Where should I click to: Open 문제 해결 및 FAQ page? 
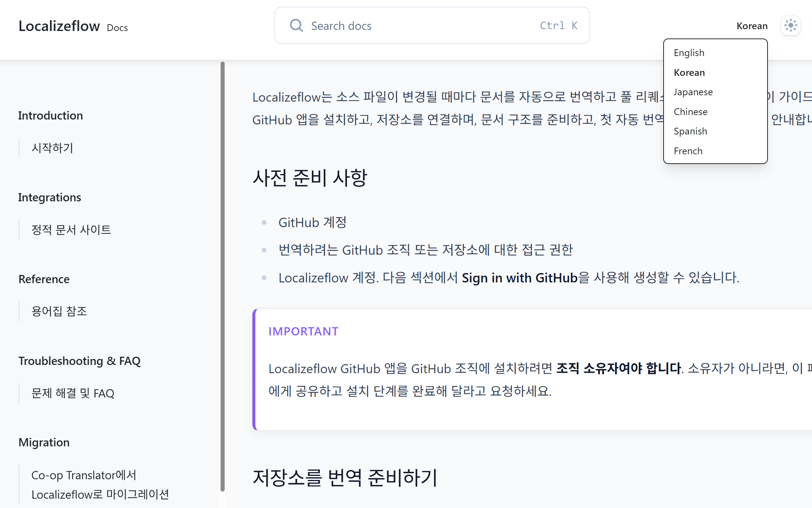pos(73,393)
